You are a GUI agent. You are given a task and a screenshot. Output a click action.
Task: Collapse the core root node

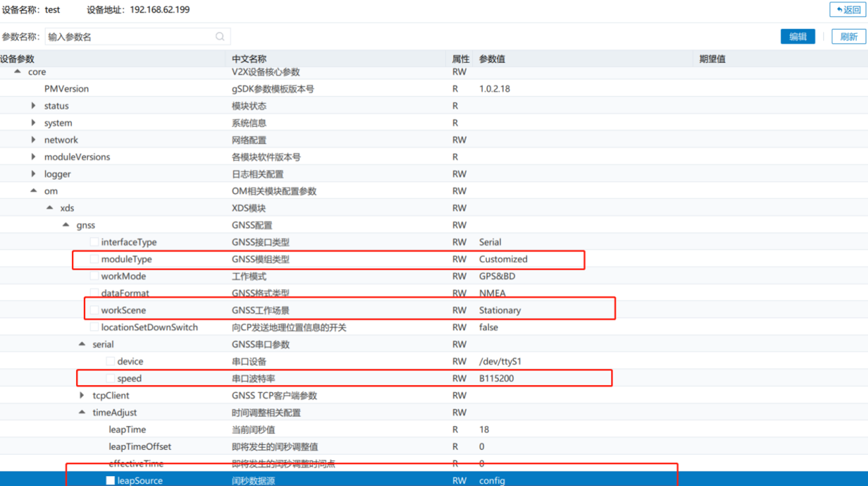pyautogui.click(x=18, y=72)
